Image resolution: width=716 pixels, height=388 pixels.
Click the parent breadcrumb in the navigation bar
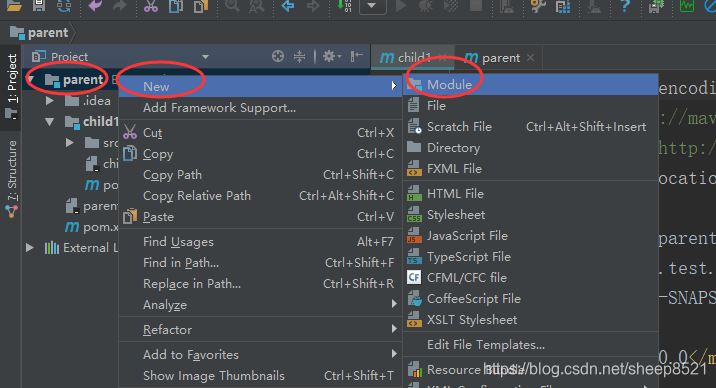(x=39, y=33)
